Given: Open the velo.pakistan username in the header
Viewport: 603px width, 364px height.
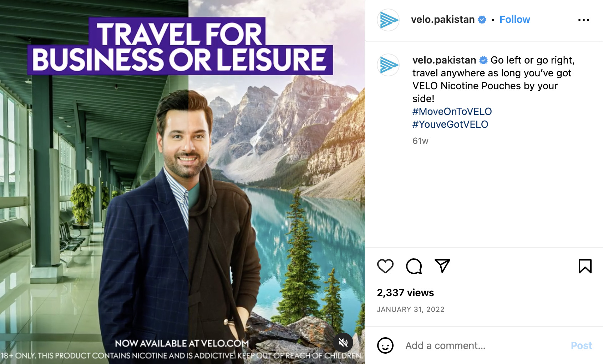Looking at the screenshot, I should [x=443, y=19].
